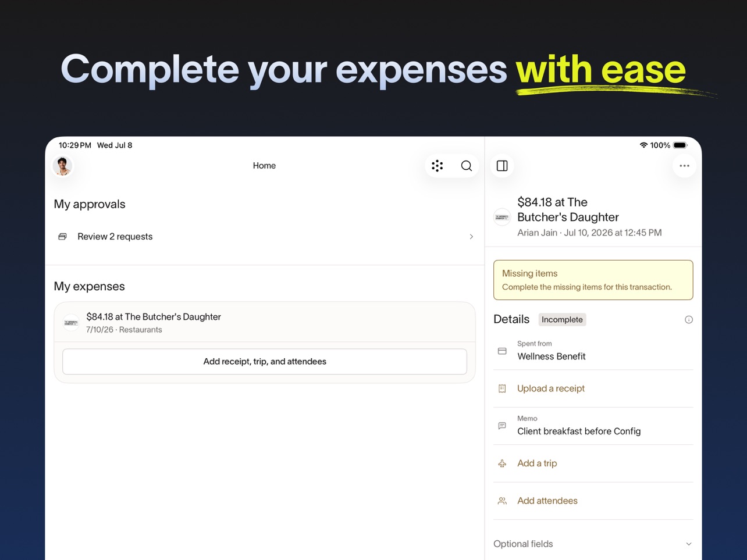Click the memo speech-bubble icon

coord(502,426)
